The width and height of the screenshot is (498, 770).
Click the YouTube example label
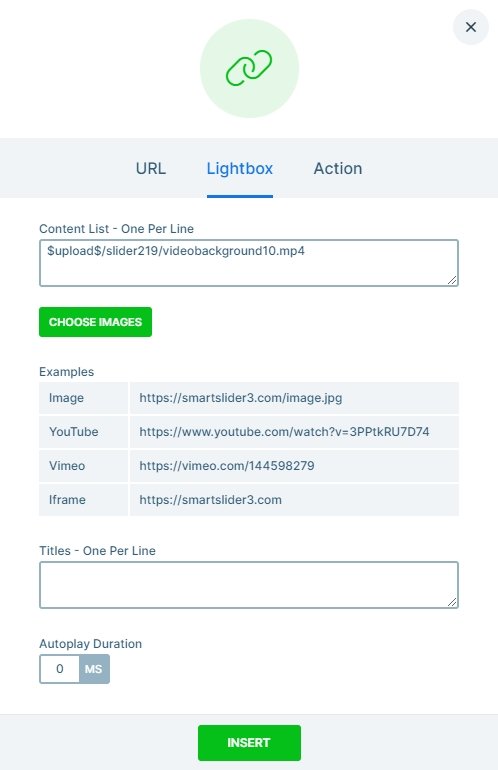[x=74, y=432]
